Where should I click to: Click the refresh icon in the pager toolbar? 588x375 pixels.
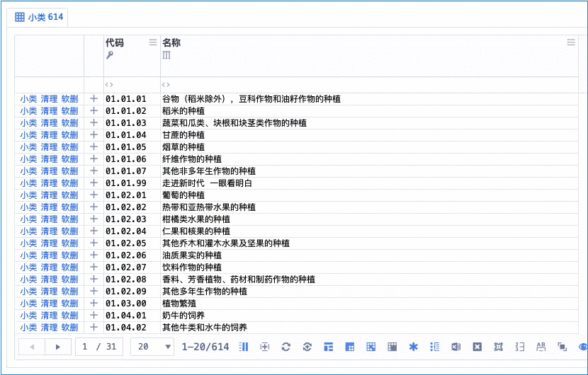286,347
